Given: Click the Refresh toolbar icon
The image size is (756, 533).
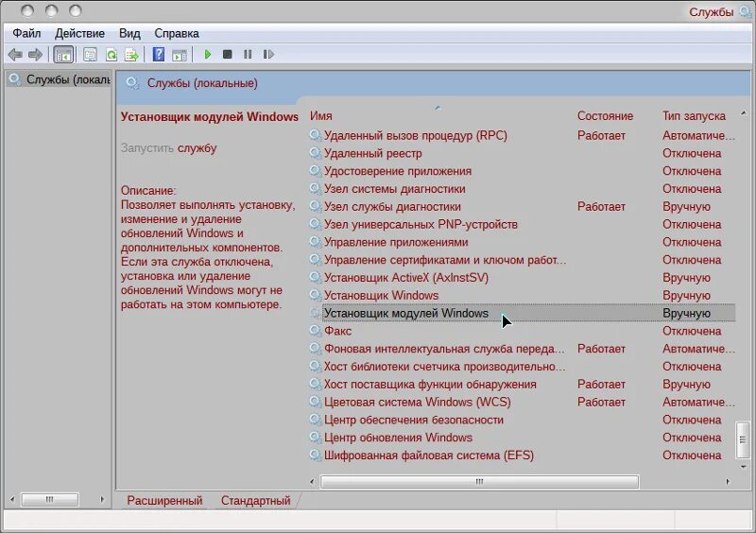Looking at the screenshot, I should pos(111,55).
